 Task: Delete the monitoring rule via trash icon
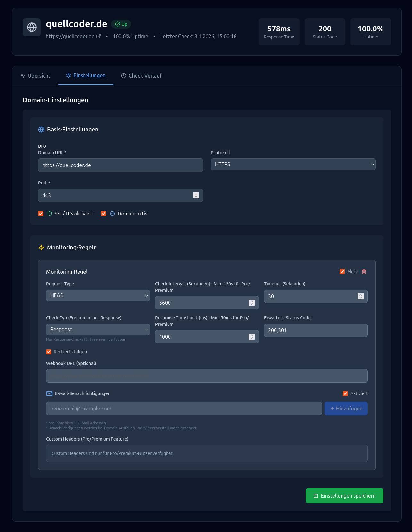pos(364,272)
